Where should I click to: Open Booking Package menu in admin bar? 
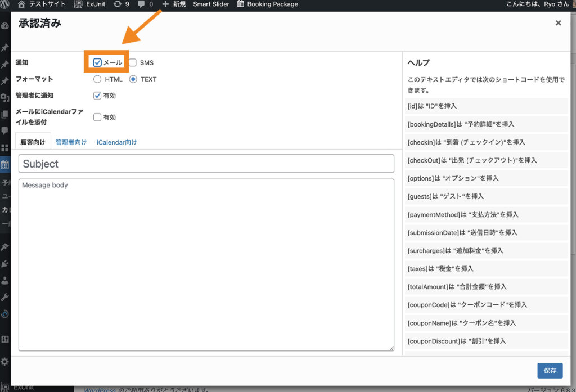(267, 4)
